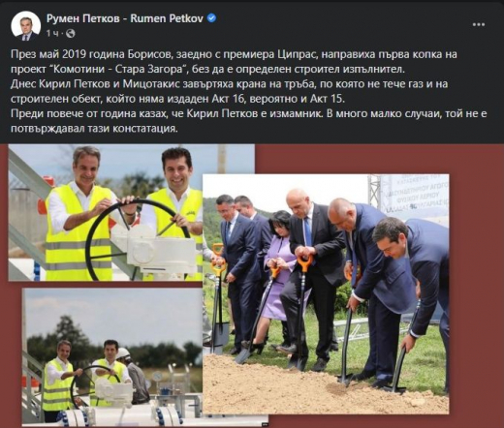Click the paragraph starting "Преди повече от година"
This screenshot has height=428, width=504.
coord(249,121)
